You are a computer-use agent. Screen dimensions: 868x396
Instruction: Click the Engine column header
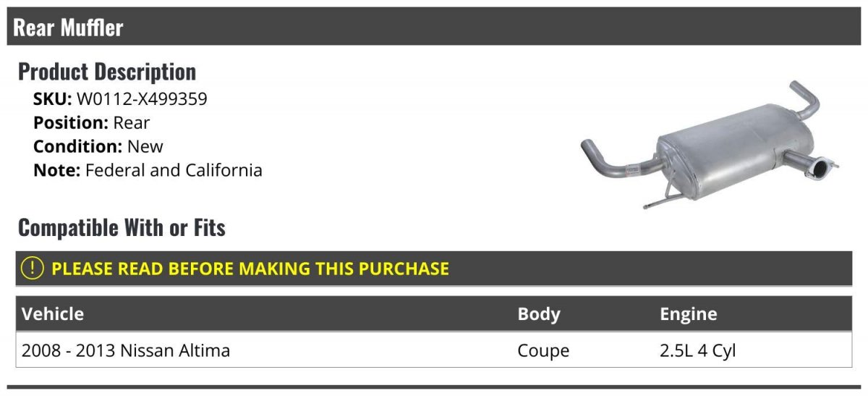689,314
